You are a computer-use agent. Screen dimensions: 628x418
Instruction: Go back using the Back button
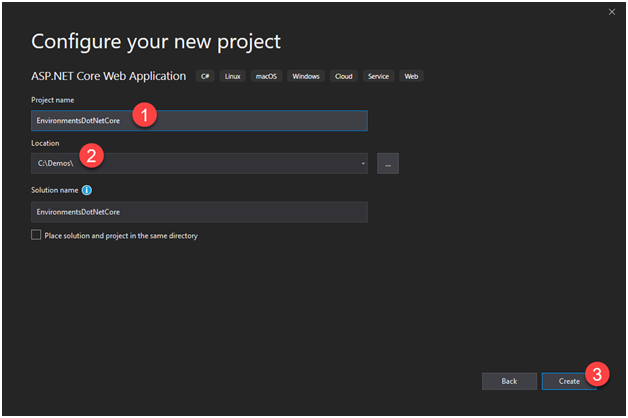click(x=509, y=381)
